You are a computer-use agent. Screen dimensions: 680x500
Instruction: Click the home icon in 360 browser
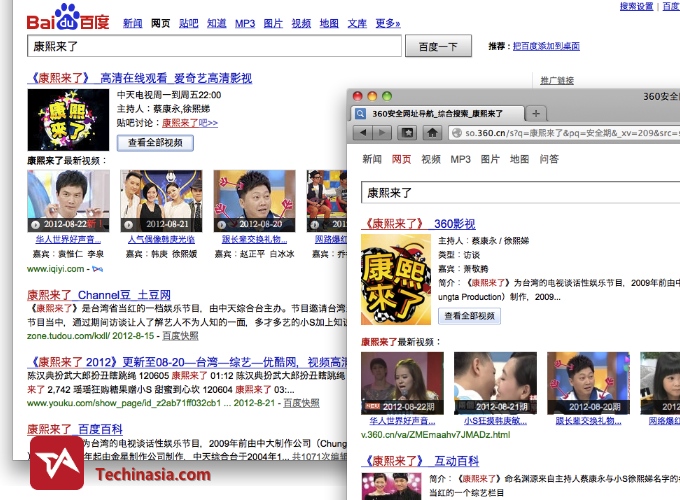[x=432, y=133]
